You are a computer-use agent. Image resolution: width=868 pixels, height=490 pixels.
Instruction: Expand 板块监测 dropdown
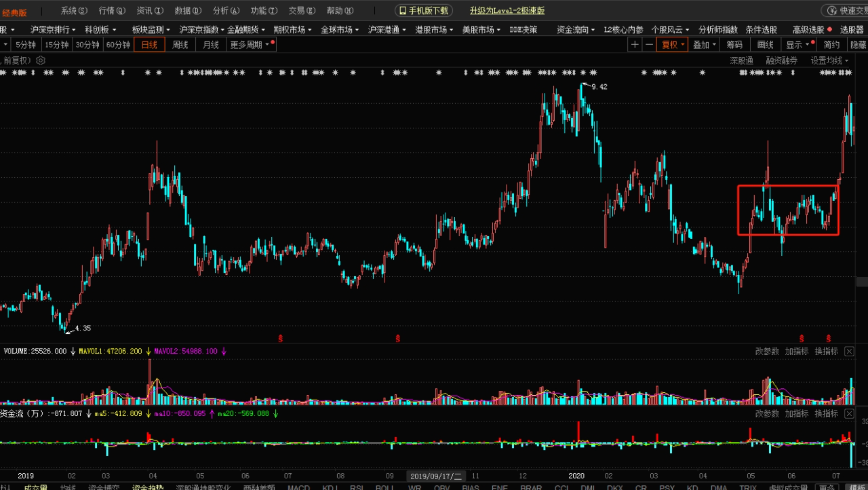tap(152, 30)
